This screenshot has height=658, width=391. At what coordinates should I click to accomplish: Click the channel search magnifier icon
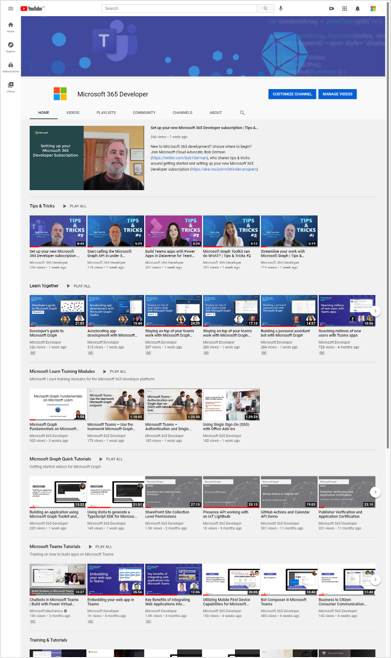(x=242, y=112)
